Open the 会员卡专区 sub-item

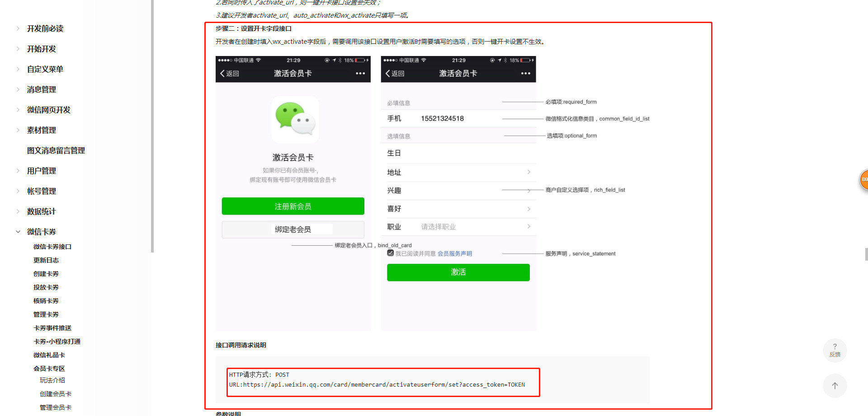[x=49, y=369]
